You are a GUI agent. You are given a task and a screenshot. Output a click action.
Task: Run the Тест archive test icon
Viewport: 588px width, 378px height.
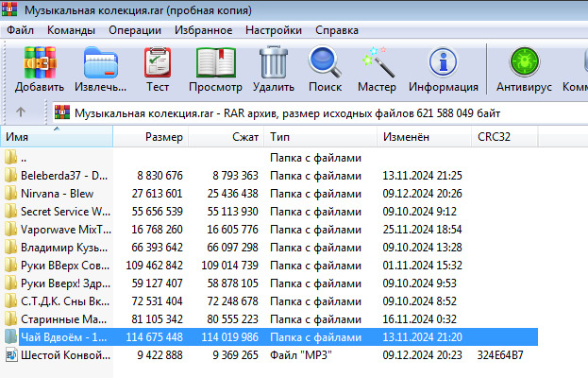click(x=158, y=62)
